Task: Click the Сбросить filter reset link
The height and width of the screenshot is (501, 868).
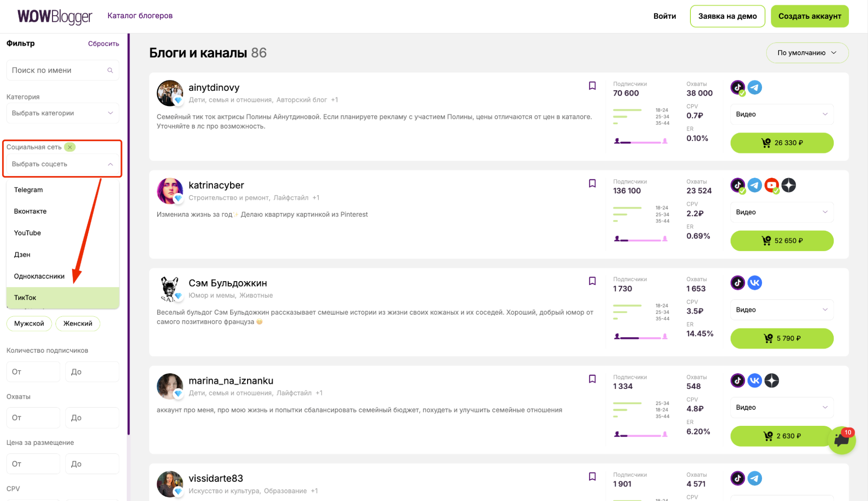Action: click(x=103, y=43)
